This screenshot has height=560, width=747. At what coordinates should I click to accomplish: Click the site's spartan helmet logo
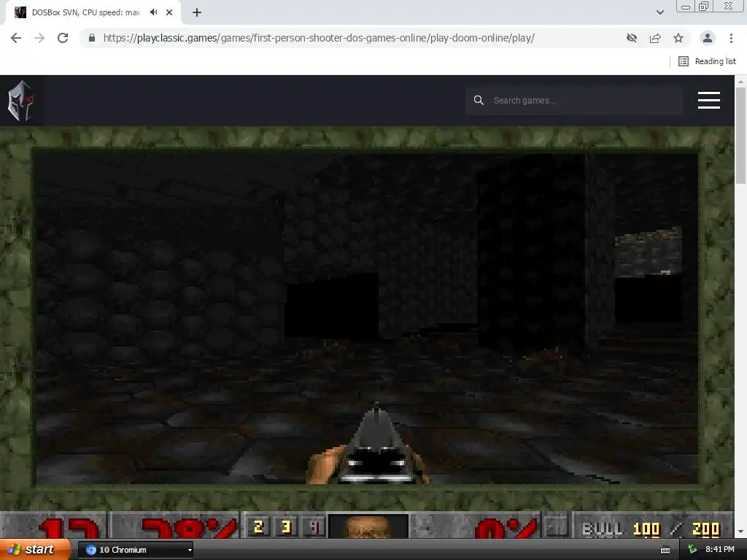click(20, 101)
